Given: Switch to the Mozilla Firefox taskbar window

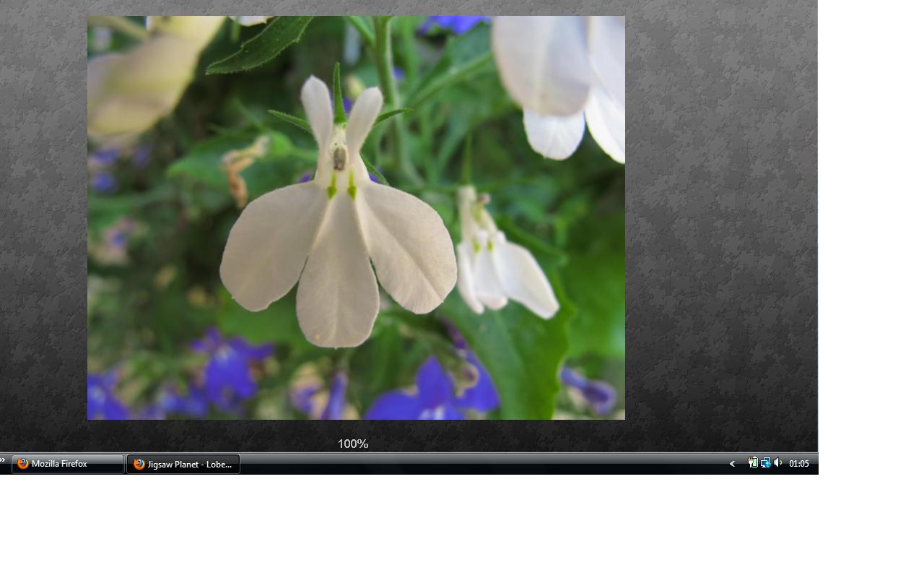Looking at the screenshot, I should (67, 464).
